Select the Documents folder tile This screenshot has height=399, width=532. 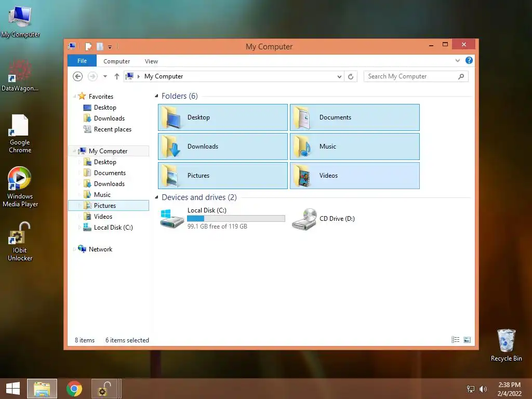pyautogui.click(x=354, y=117)
